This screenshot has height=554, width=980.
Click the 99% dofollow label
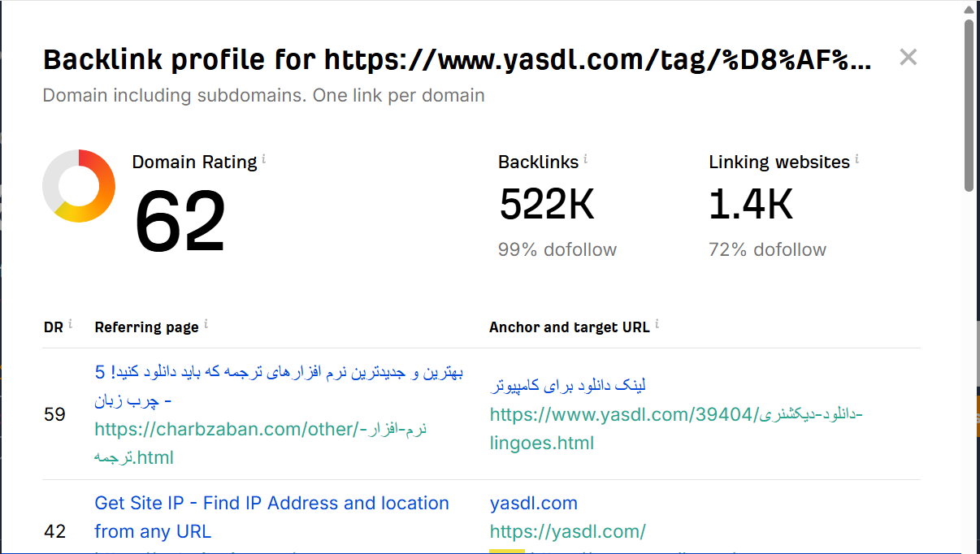[557, 249]
